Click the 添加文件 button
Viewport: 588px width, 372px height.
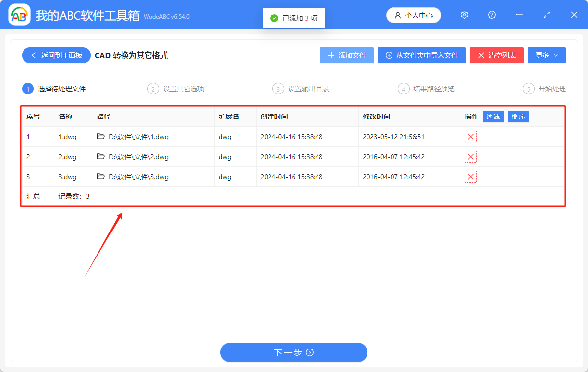(x=346, y=55)
